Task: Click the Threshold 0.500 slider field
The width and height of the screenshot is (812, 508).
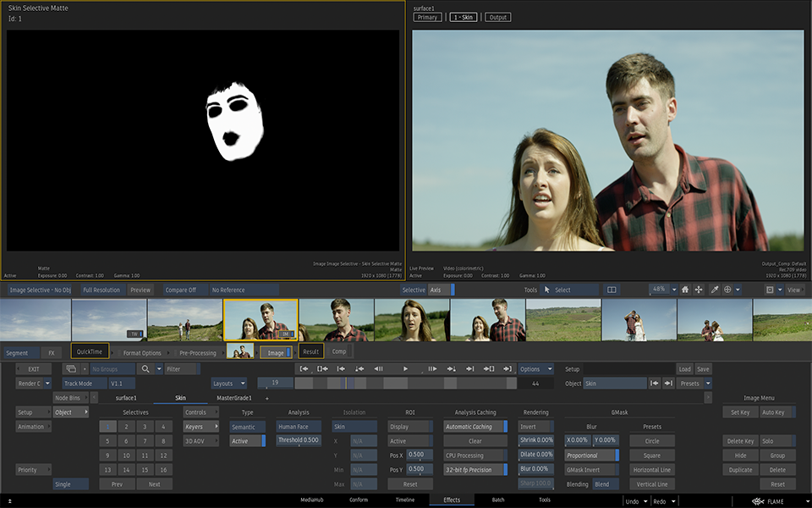Action: (299, 440)
